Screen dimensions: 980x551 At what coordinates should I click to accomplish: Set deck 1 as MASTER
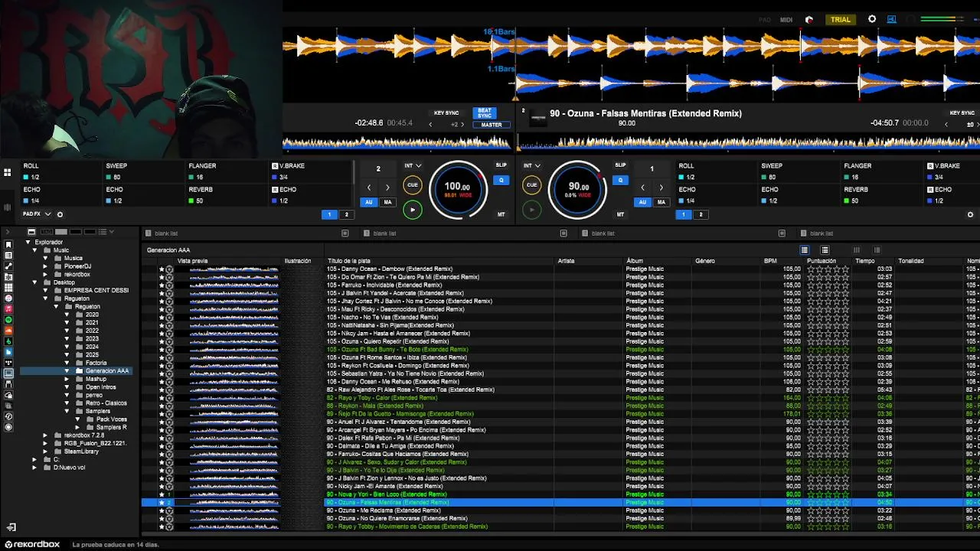pos(491,125)
